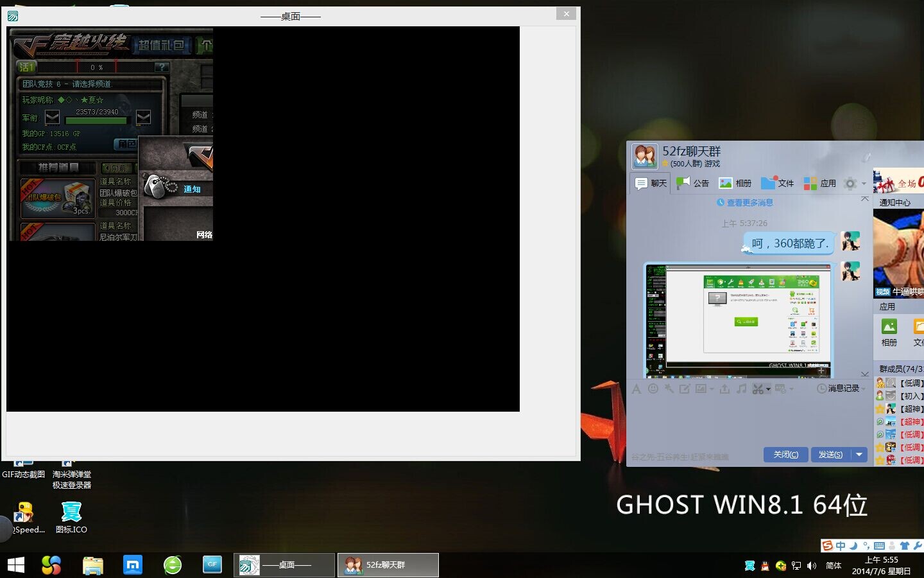The height and width of the screenshot is (578, 924).
Task: Click the font style 'A' icon
Action: (637, 389)
